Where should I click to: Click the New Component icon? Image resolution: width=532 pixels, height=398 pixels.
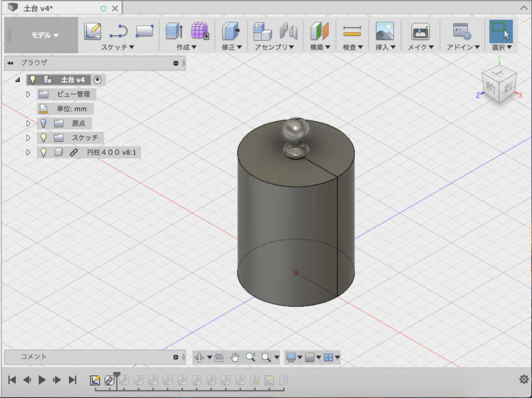point(262,31)
